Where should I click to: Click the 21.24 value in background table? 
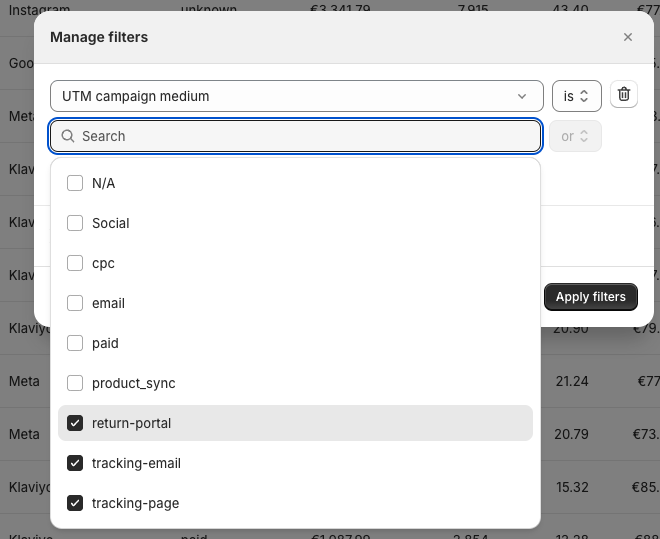click(572, 381)
